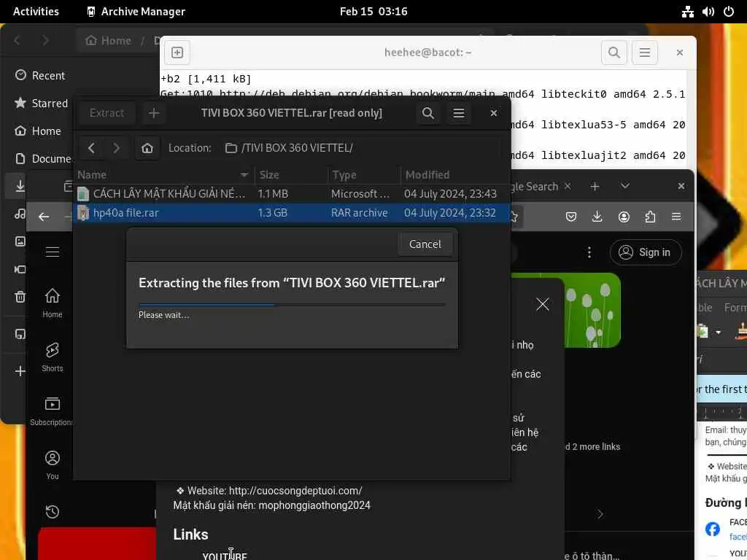The width and height of the screenshot is (747, 560).
Task: Open YouTube Subscriptions in sidebar
Action: [x=52, y=411]
